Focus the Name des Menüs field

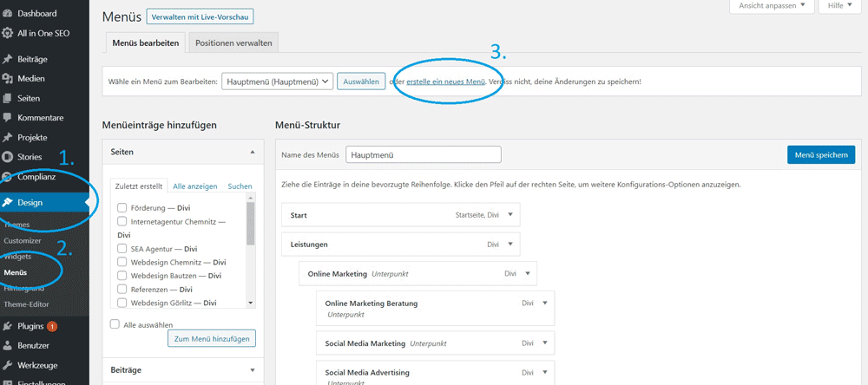pyautogui.click(x=424, y=155)
